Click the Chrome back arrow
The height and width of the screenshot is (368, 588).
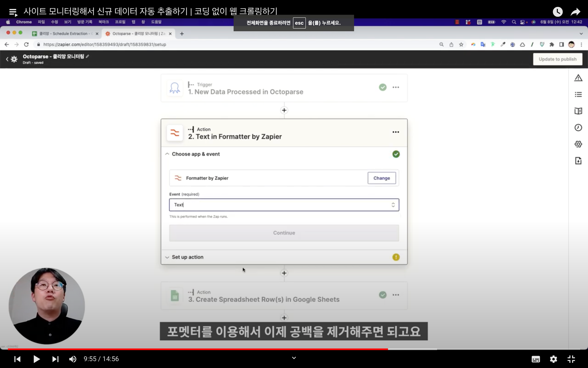(7, 45)
